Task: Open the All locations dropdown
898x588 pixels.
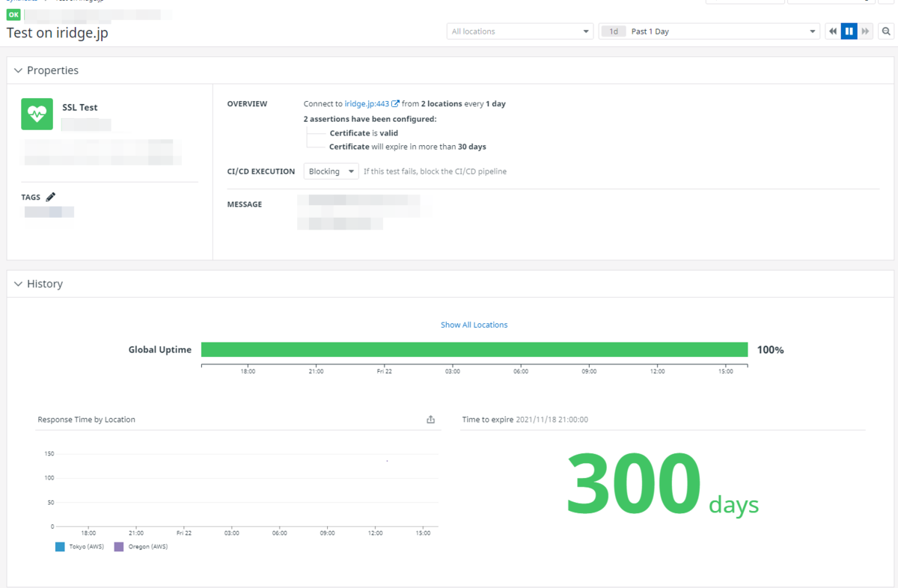Action: pyautogui.click(x=520, y=31)
